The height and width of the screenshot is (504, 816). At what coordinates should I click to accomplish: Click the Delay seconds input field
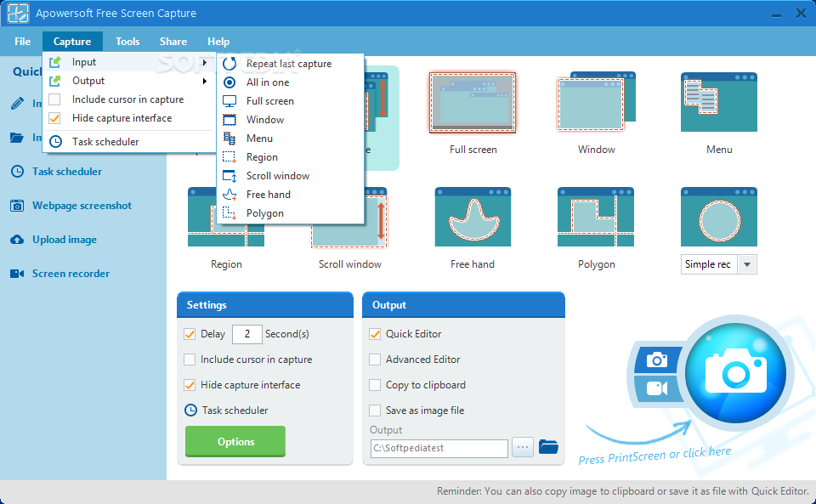pos(246,334)
